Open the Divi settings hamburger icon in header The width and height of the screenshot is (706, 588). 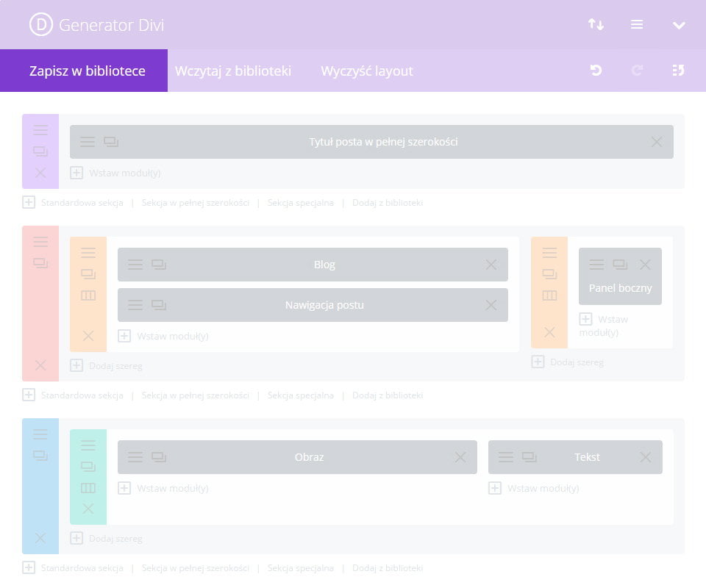click(x=637, y=25)
